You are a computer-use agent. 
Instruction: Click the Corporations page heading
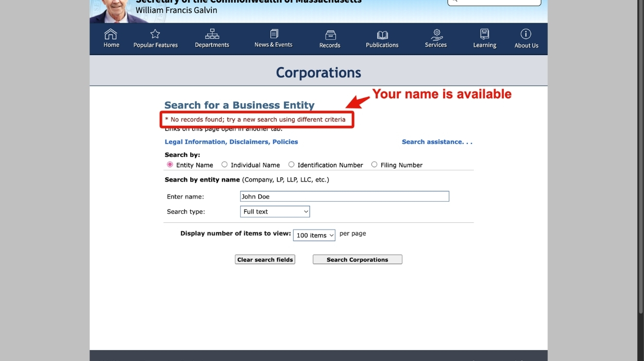tap(318, 73)
